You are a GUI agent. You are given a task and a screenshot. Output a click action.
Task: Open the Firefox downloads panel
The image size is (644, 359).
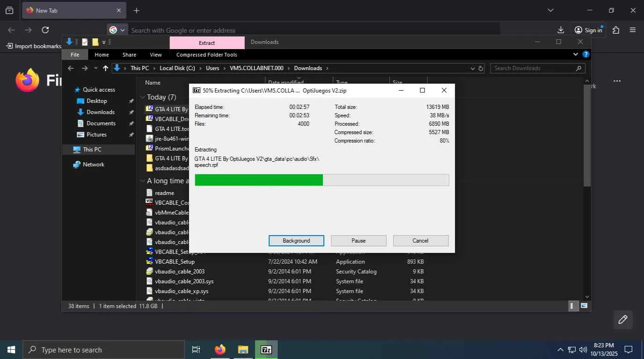[x=561, y=30]
